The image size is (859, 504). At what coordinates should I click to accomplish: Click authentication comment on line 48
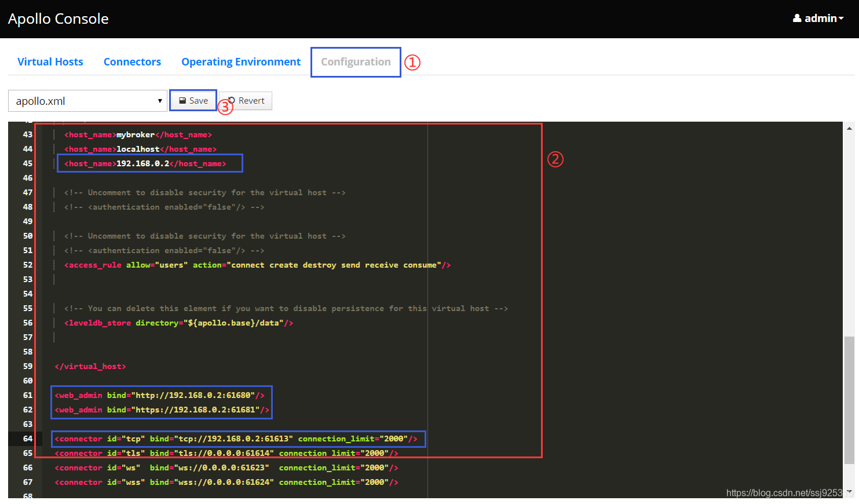165,207
